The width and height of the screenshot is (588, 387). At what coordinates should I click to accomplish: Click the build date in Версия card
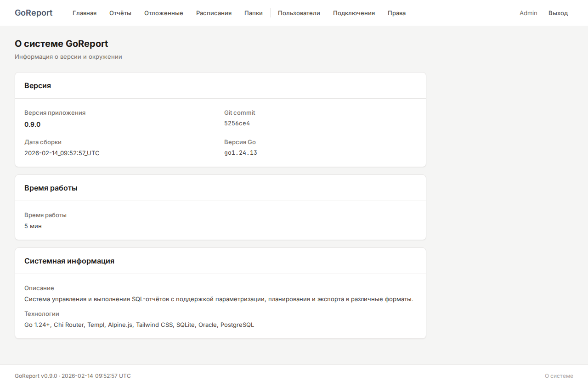[x=62, y=153]
